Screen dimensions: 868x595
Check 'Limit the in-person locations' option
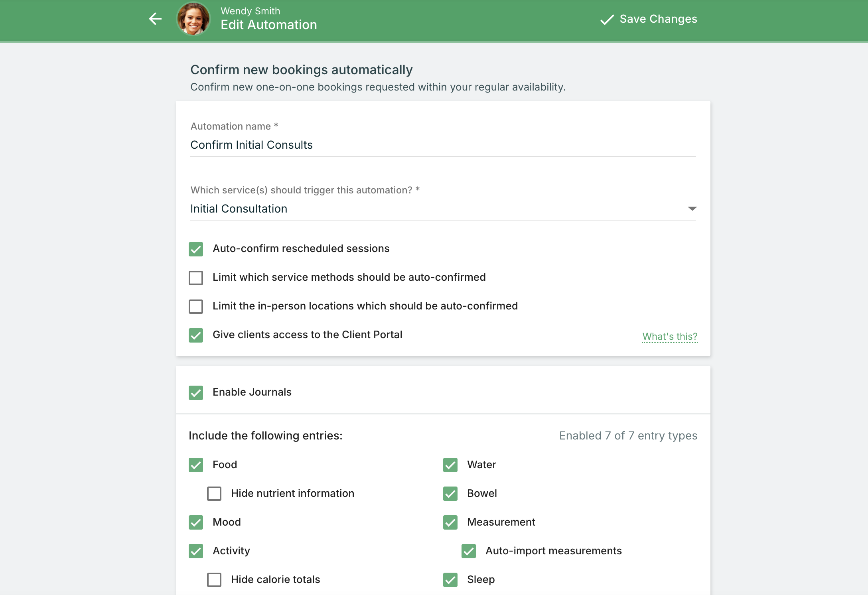(196, 306)
